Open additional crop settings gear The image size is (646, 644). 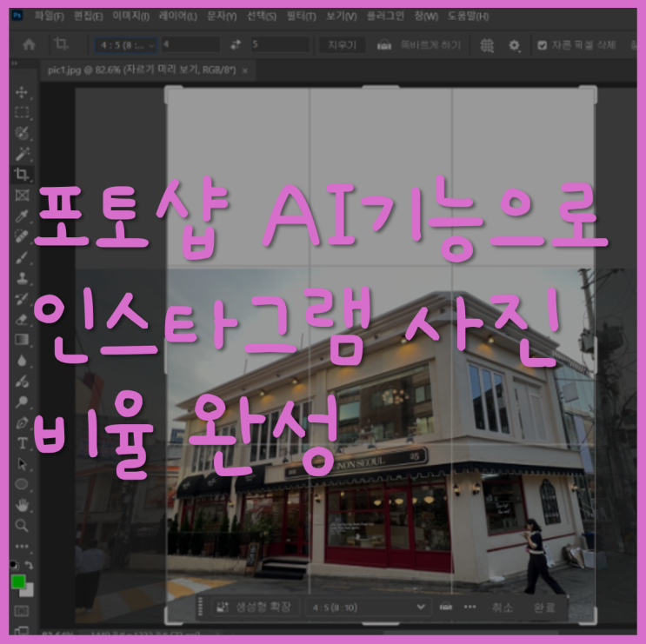click(514, 45)
